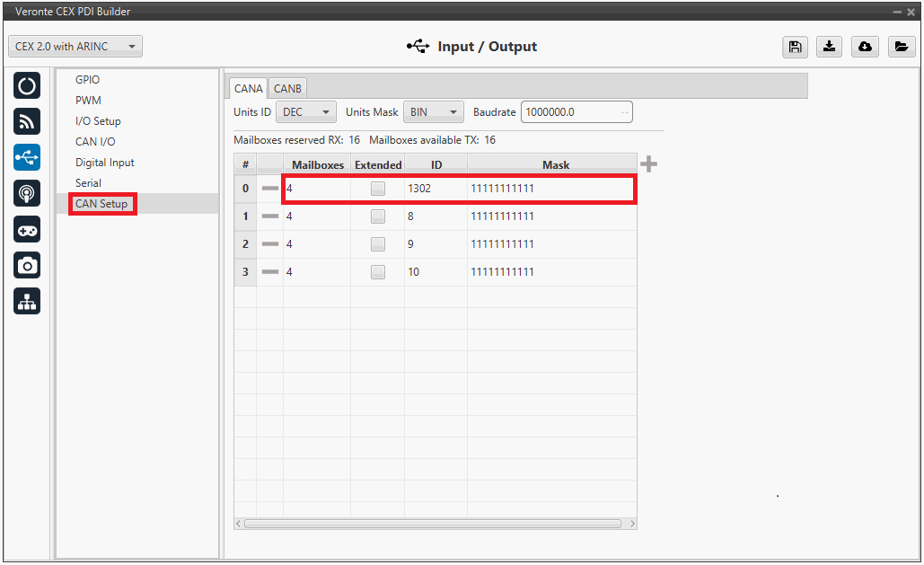Select the RSS-style communications sidebar icon
Screen dimensions: 924x565
pos(27,122)
